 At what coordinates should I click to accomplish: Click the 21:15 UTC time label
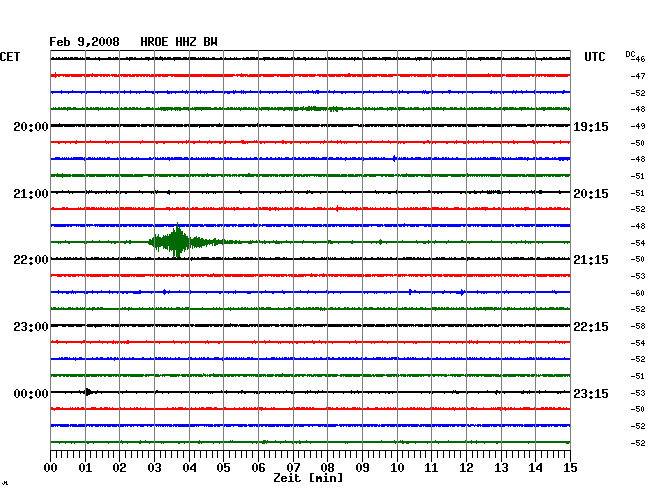pos(591,260)
